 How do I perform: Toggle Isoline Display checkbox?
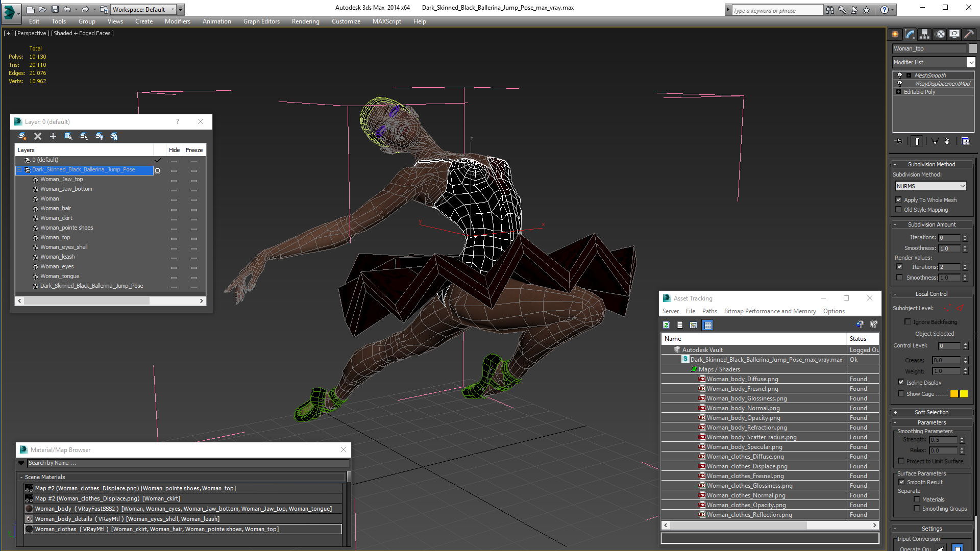[x=901, y=382]
